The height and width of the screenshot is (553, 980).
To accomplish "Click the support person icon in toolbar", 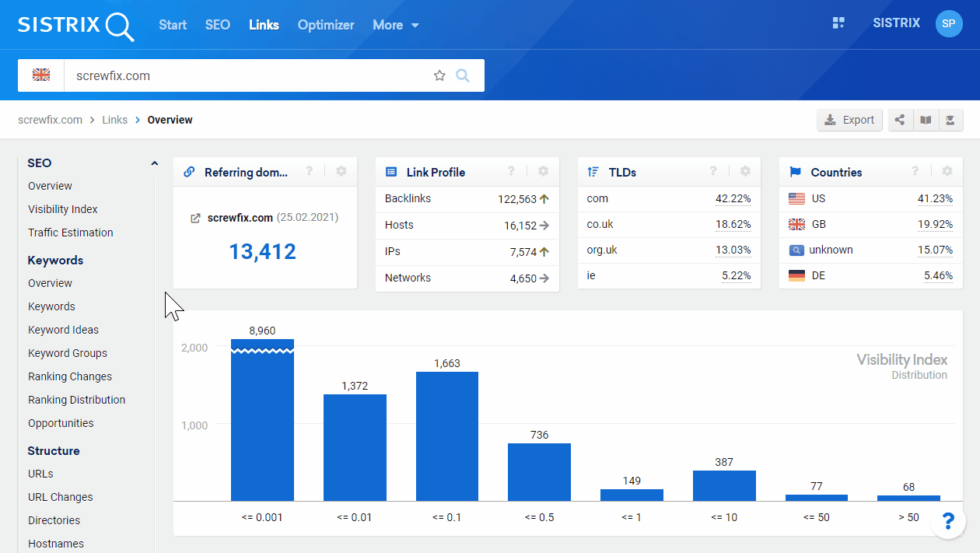I will (950, 120).
